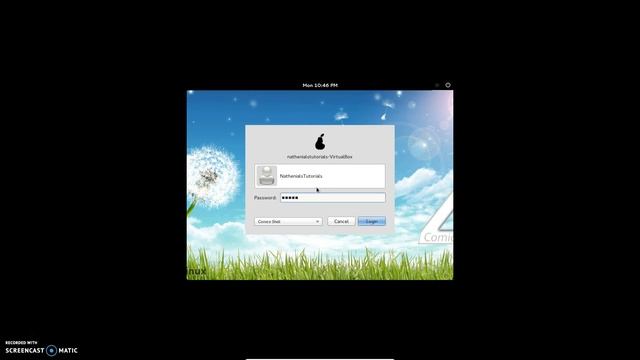The width and height of the screenshot is (640, 360).
Task: Click the user avatar icon
Action: 267,176
